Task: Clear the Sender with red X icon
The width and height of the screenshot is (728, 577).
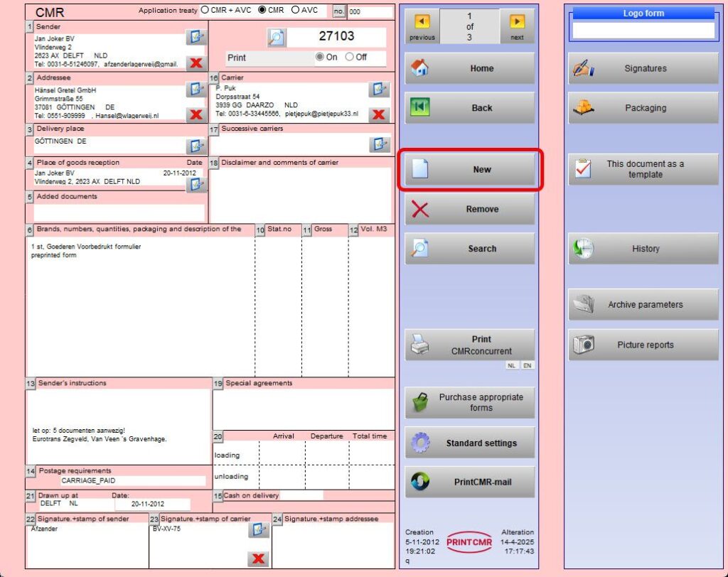Action: click(196, 63)
